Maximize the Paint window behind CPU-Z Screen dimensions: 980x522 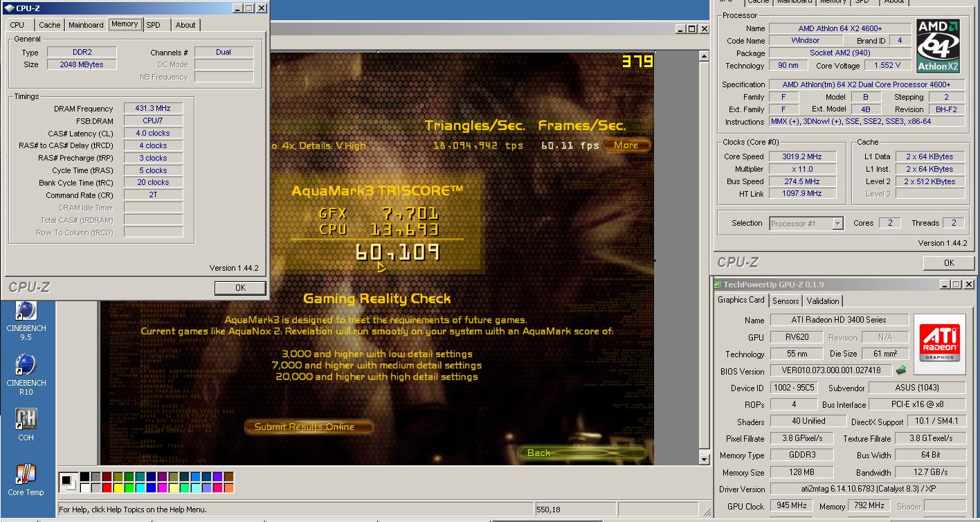(x=692, y=28)
